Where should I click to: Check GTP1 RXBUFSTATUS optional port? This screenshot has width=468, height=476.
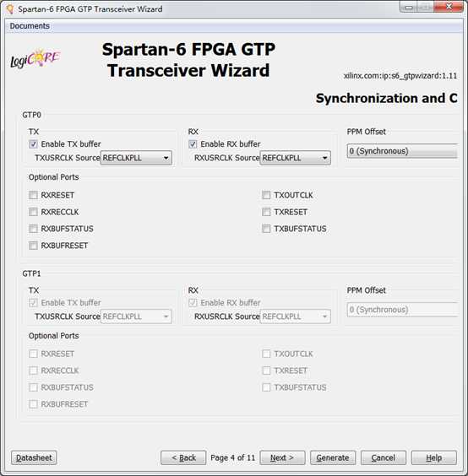click(33, 387)
